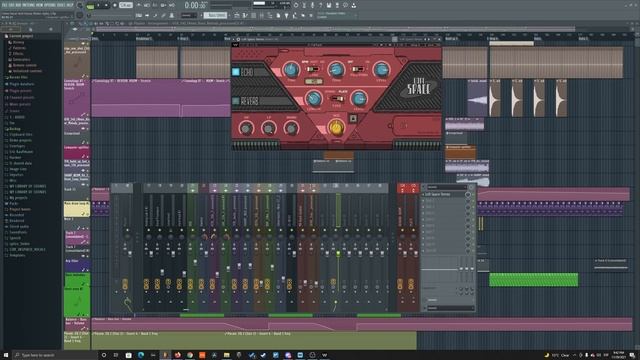Click the yellow Mix knob in Lofi Space

coord(336,128)
